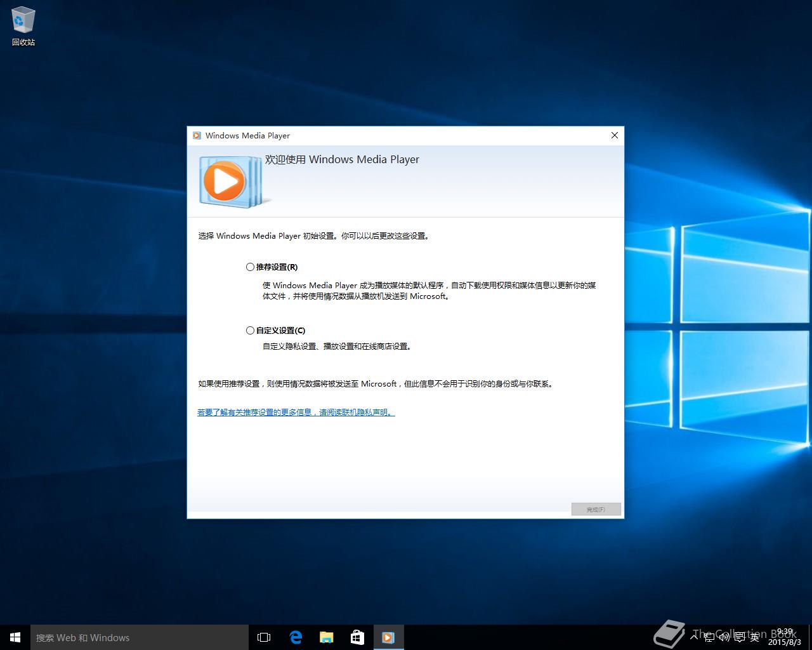Launch Microsoft Edge from the taskbar
The height and width of the screenshot is (650, 812).
[296, 637]
